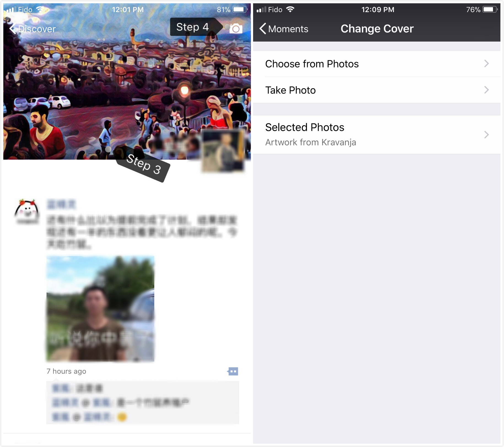The height and width of the screenshot is (447, 504).
Task: Tap the smiley emoji in the comments
Action: (122, 417)
